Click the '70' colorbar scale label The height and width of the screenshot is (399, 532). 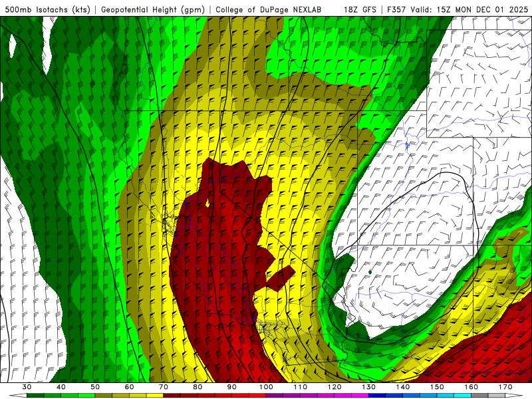[x=164, y=387]
